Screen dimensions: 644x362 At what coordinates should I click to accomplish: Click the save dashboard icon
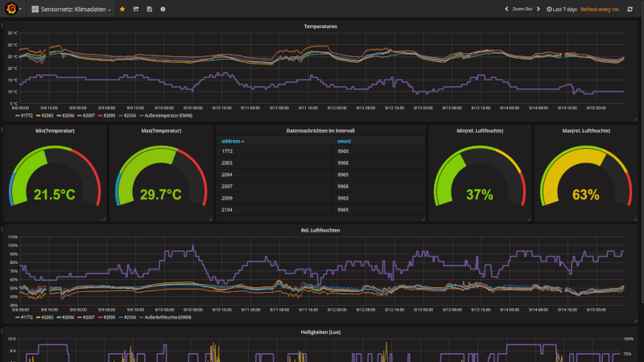150,9
